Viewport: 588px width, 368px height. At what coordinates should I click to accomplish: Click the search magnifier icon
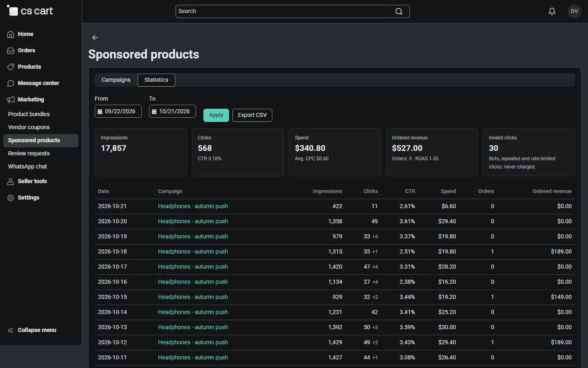point(399,11)
